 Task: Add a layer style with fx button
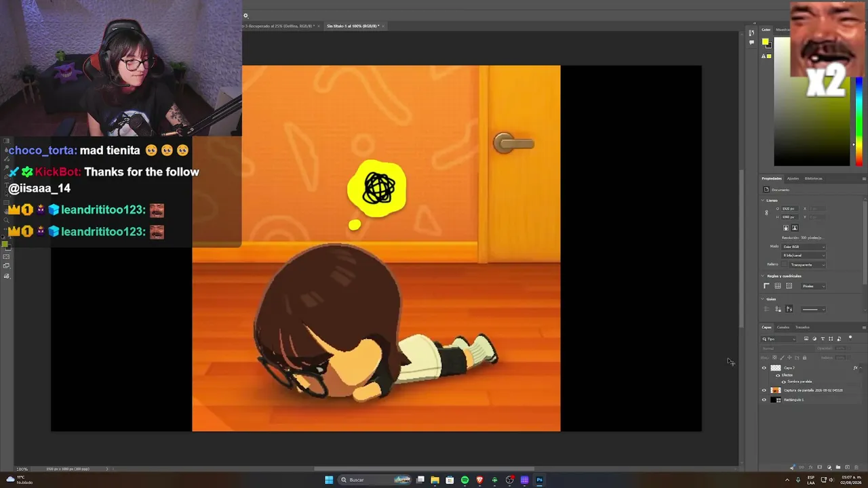(x=811, y=467)
